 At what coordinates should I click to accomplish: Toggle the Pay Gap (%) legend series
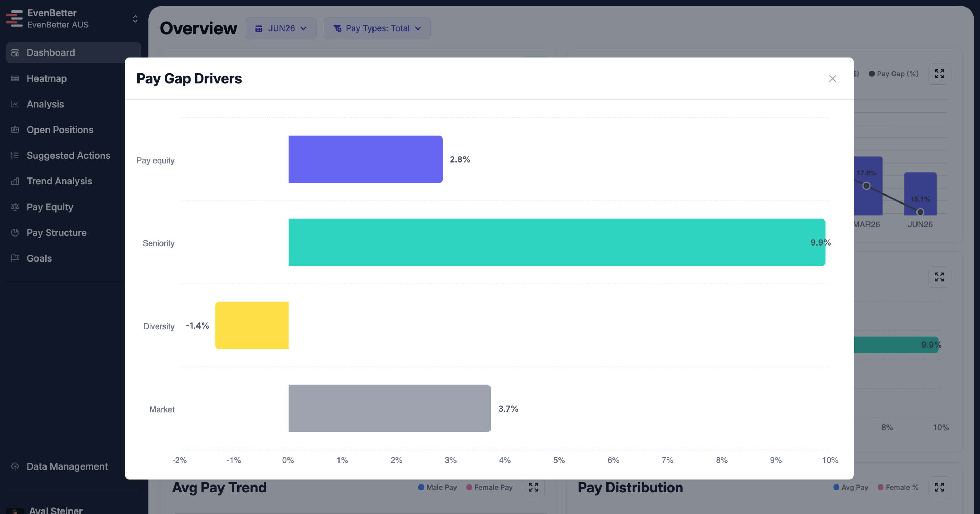point(894,73)
